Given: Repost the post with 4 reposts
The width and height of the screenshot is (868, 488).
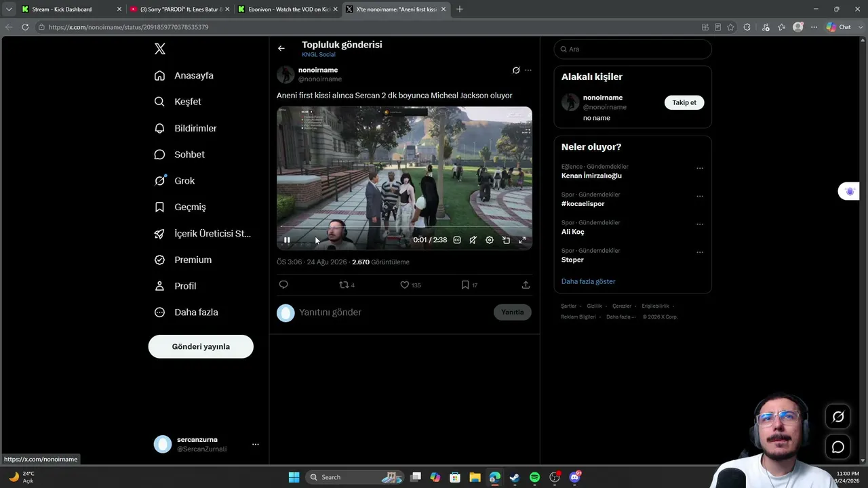Looking at the screenshot, I should pyautogui.click(x=347, y=285).
